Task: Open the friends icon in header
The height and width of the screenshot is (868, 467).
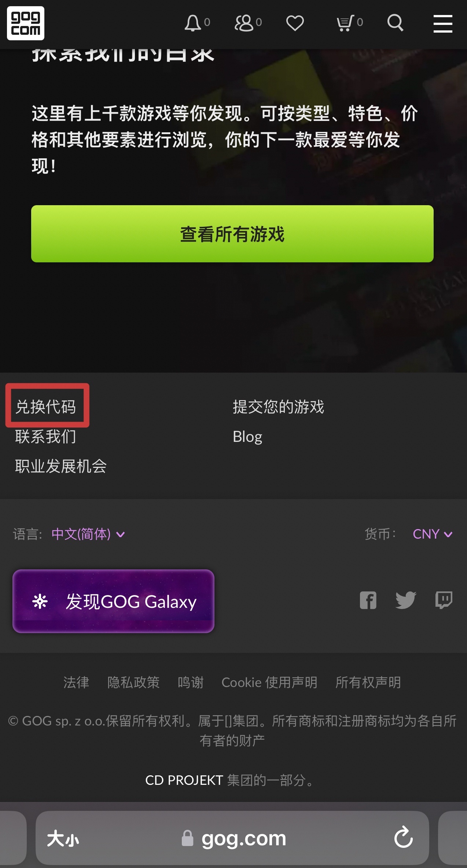Action: (244, 23)
